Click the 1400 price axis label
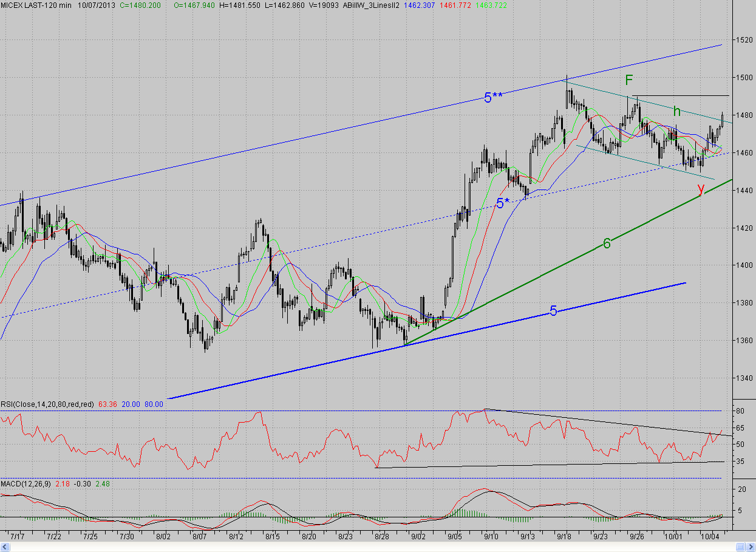The width and height of the screenshot is (756, 552). pyautogui.click(x=744, y=265)
